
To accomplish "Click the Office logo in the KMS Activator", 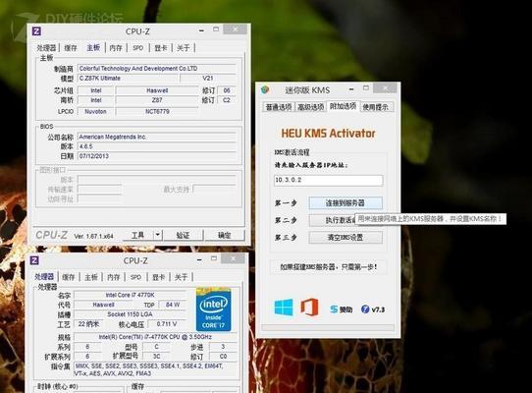I will click(x=309, y=308).
